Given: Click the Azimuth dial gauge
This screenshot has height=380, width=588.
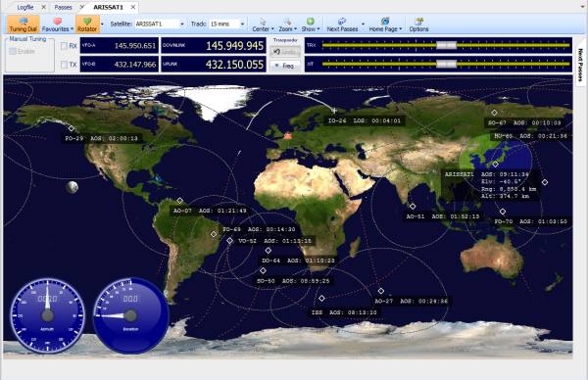Looking at the screenshot, I should pyautogui.click(x=47, y=315).
